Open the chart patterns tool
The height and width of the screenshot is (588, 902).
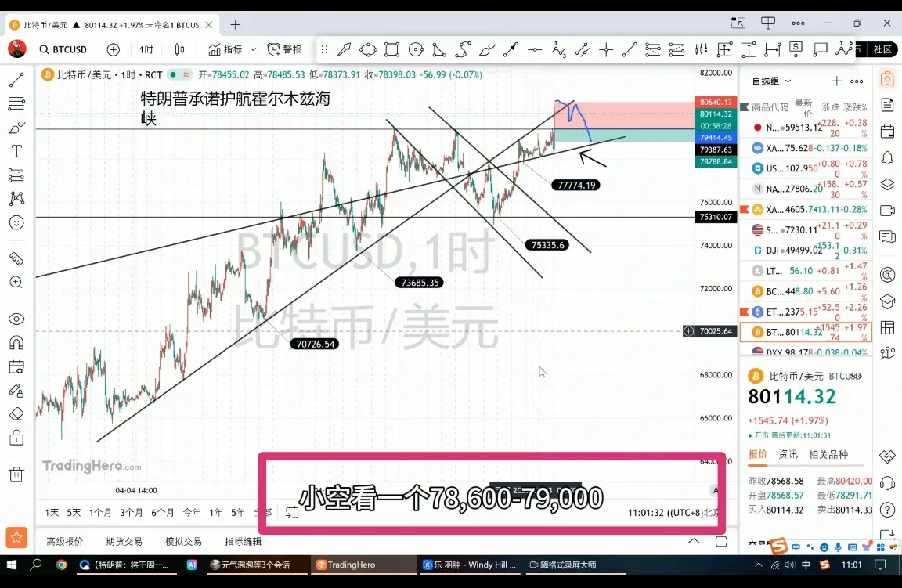[16, 199]
